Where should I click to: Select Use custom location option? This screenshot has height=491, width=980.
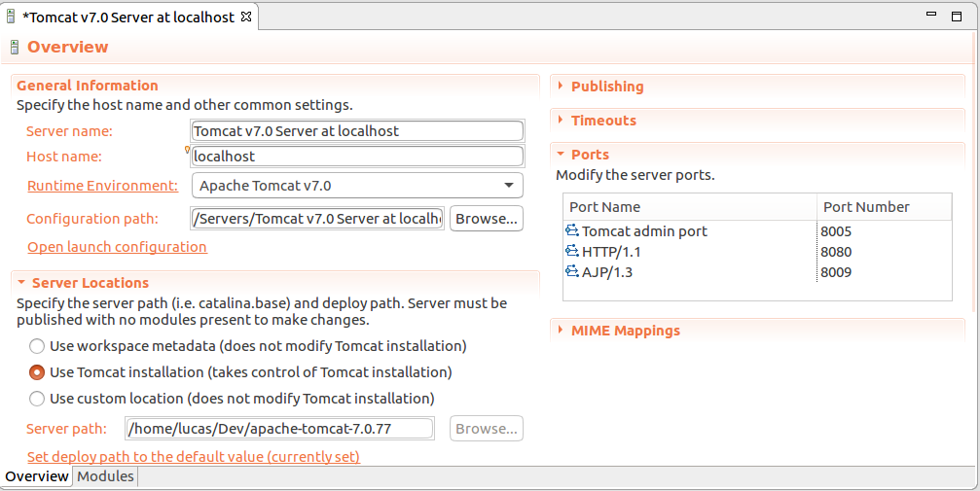point(37,399)
